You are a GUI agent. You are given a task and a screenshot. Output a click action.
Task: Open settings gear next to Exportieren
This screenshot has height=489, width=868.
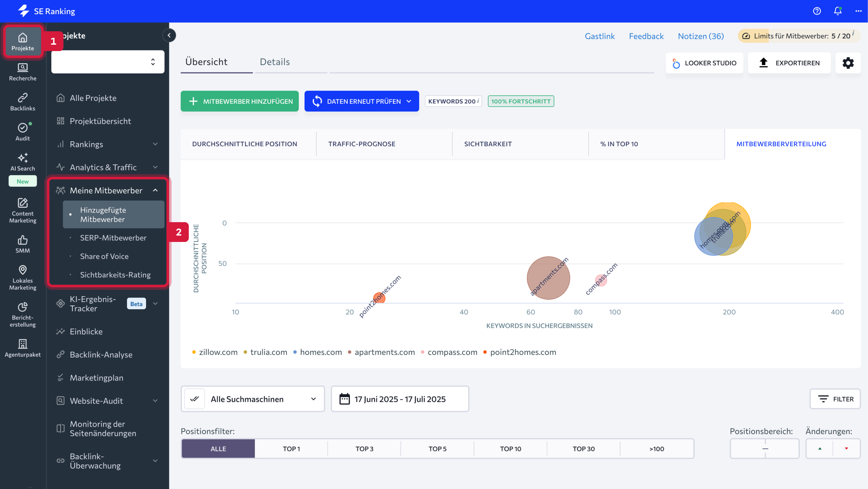click(x=848, y=63)
